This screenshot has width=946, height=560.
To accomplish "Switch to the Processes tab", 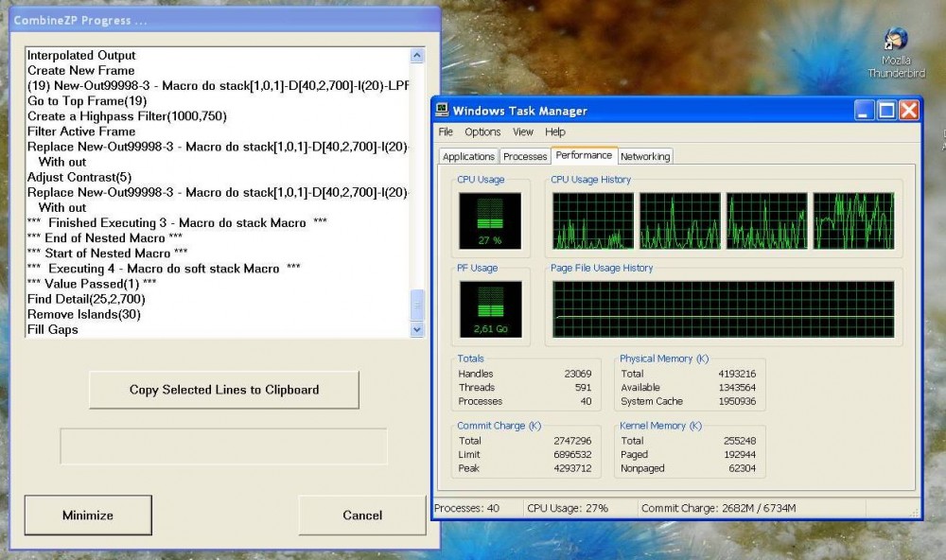I will [x=525, y=157].
